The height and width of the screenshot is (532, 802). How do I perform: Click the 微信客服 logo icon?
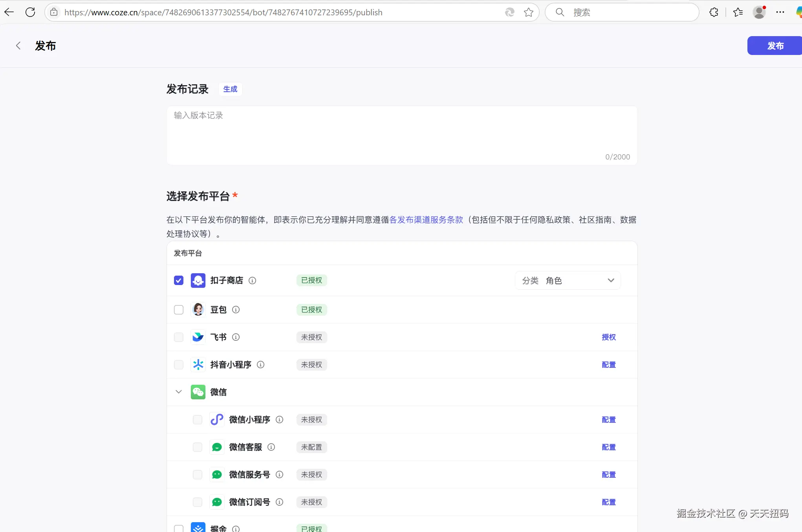tap(217, 447)
